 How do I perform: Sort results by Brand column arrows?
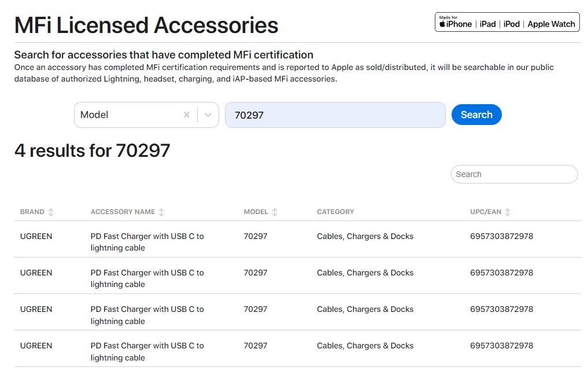51,212
